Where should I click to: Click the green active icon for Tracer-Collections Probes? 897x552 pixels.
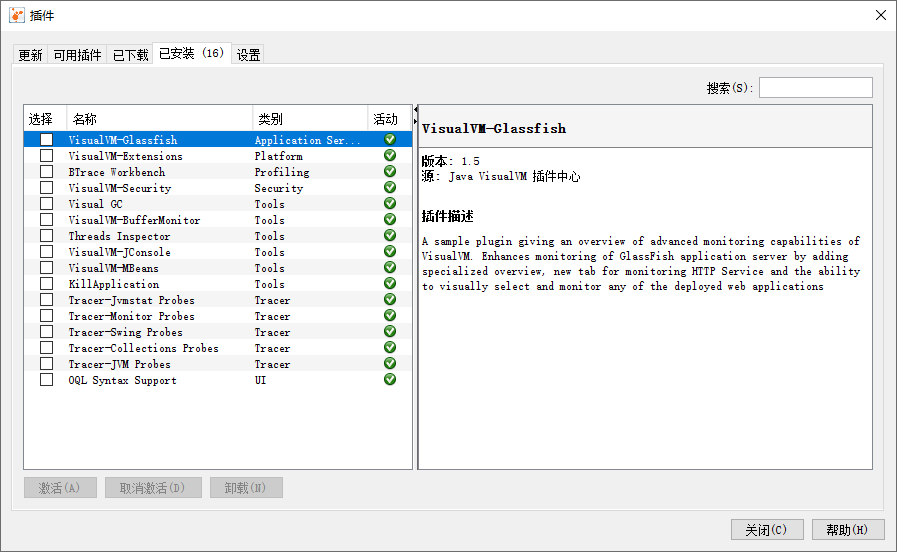click(390, 348)
